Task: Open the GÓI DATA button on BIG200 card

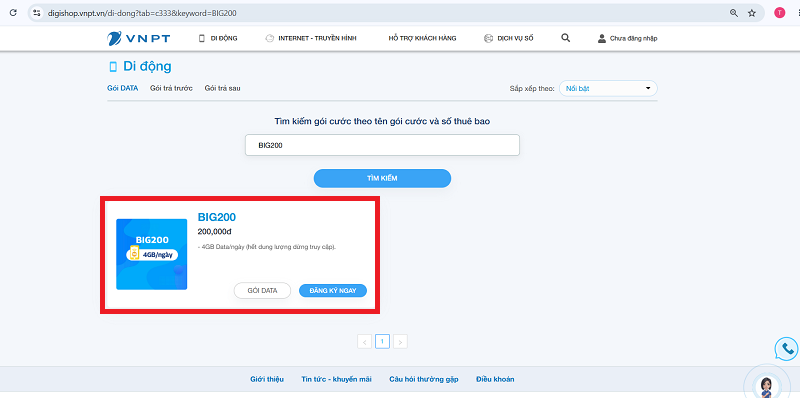Action: [262, 291]
